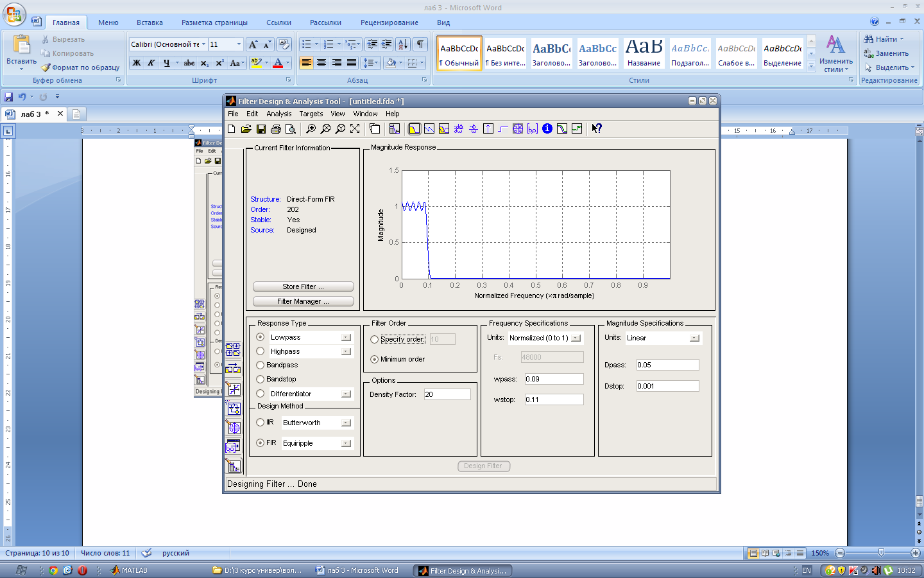924x578 pixels.
Task: Open session folder icon in Filter Design toolbar
Action: (x=246, y=128)
